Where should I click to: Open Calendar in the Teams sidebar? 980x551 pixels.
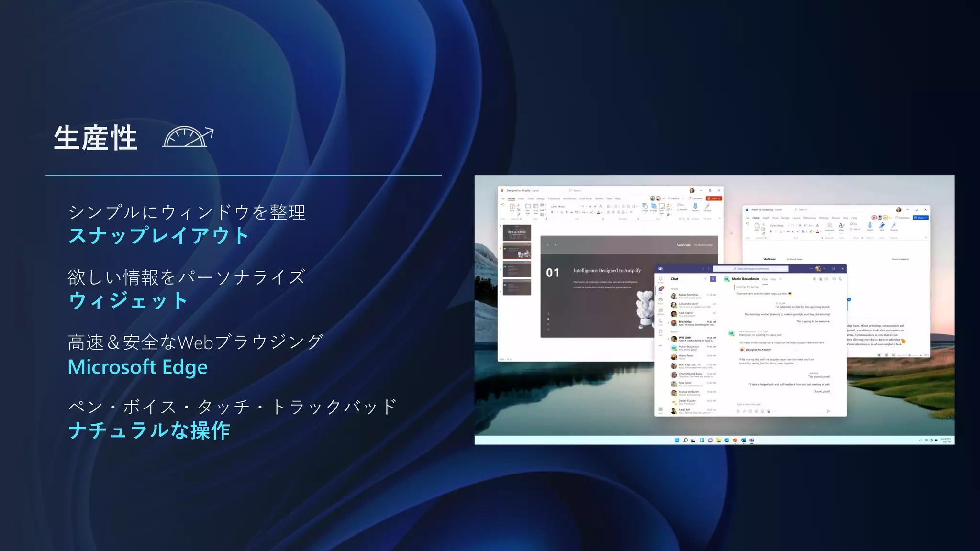point(660,311)
